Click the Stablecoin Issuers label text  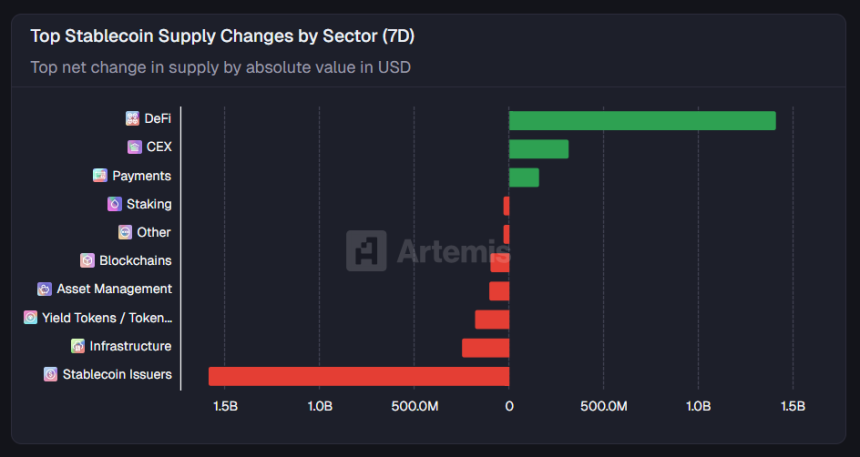[117, 375]
